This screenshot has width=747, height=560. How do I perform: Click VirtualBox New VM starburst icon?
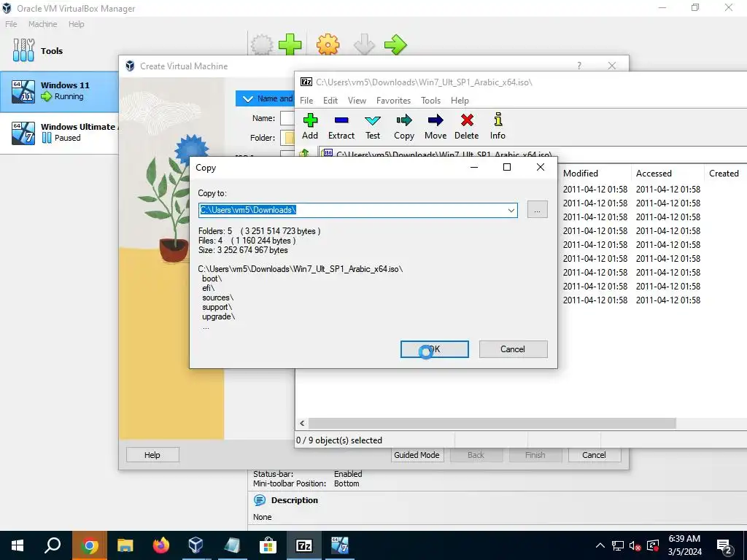click(262, 45)
